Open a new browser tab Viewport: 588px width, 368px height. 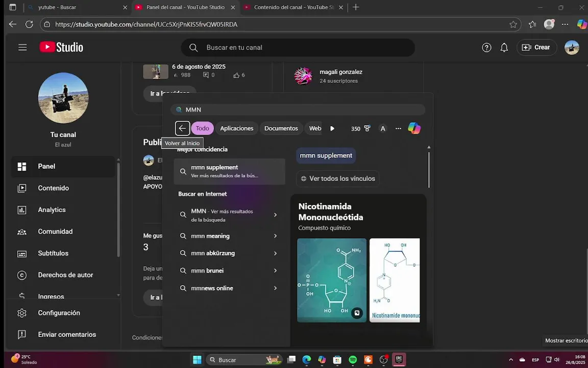click(x=356, y=8)
